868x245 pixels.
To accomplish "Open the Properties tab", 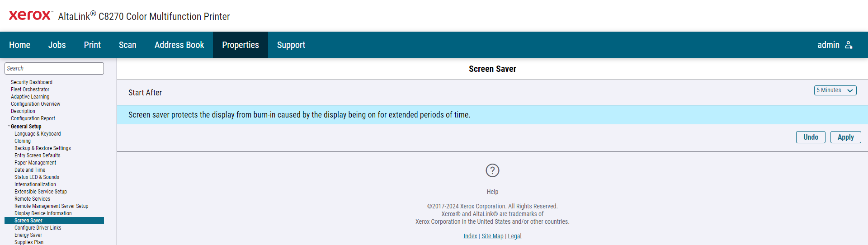I will pyautogui.click(x=241, y=45).
